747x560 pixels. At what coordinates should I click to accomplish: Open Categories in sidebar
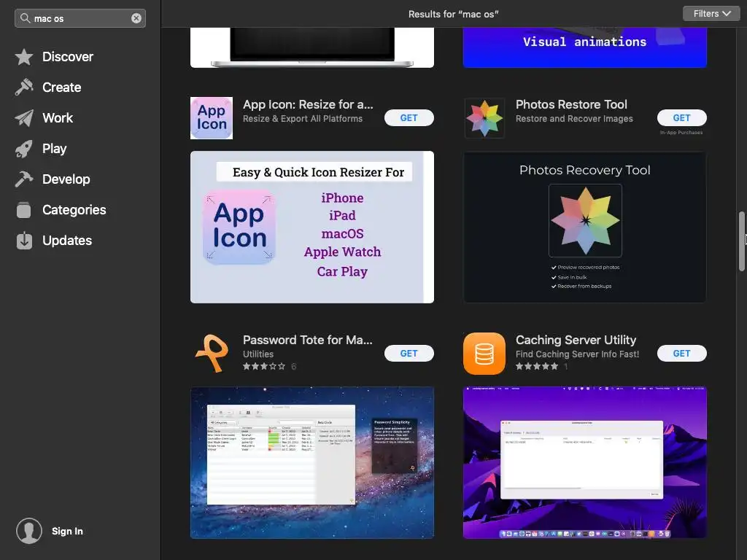[74, 210]
